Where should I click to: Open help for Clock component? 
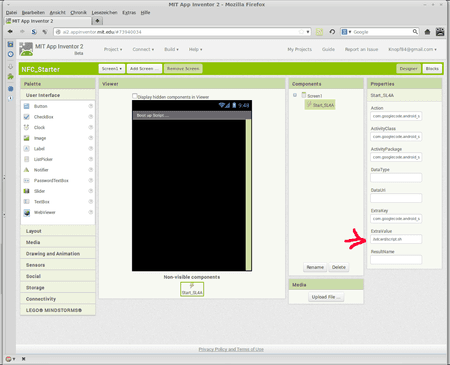click(90, 127)
